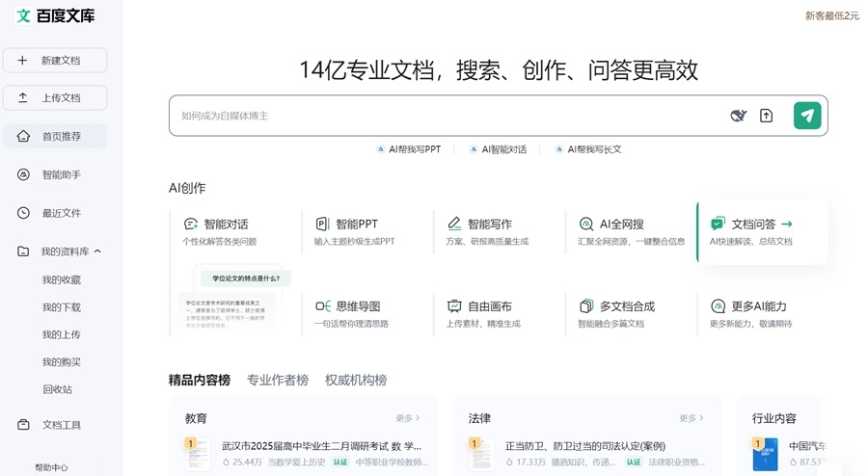Open 我的购买 in sidebar
Image resolution: width=868 pixels, height=476 pixels.
coord(62,362)
